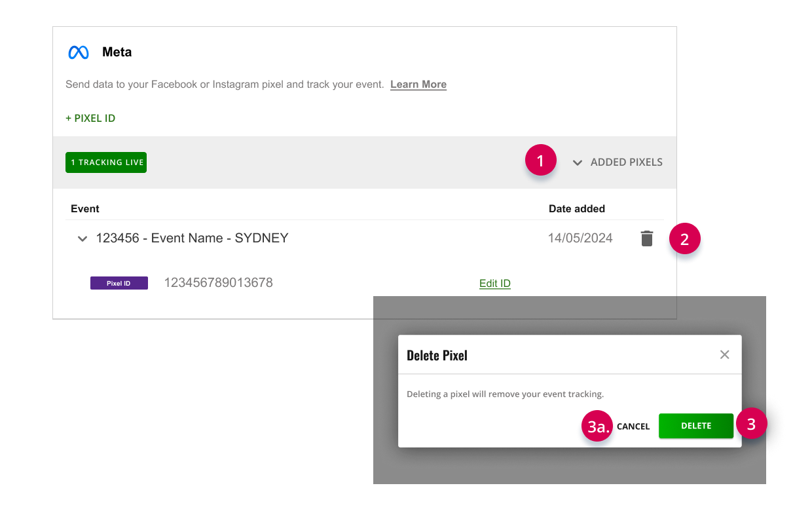Image resolution: width=812 pixels, height=511 pixels.
Task: Confirm with the green Delete button
Action: pyautogui.click(x=696, y=426)
